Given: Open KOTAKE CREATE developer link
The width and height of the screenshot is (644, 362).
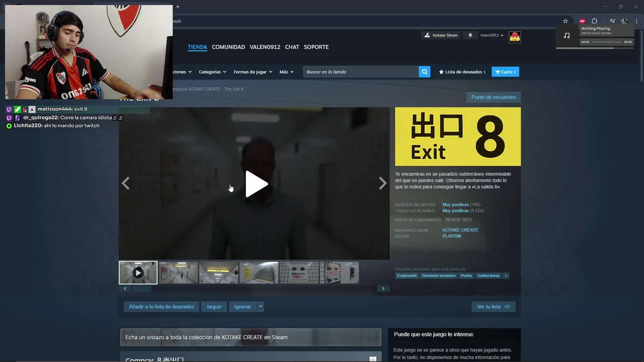Looking at the screenshot, I should 460,230.
